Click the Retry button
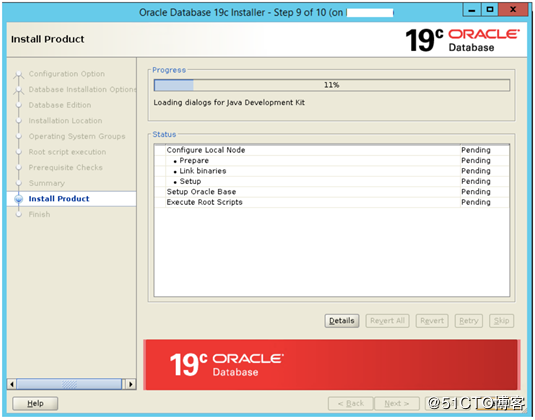The image size is (535, 420). pyautogui.click(x=468, y=321)
